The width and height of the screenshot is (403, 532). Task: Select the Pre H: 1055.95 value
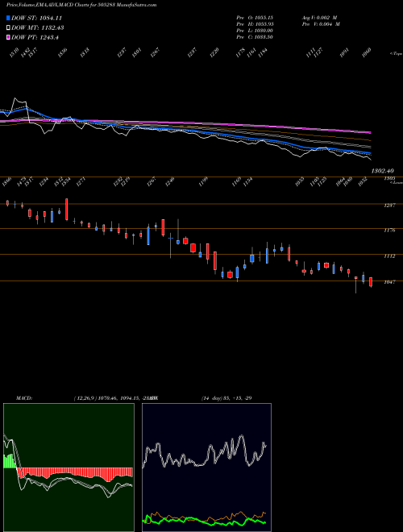click(255, 23)
